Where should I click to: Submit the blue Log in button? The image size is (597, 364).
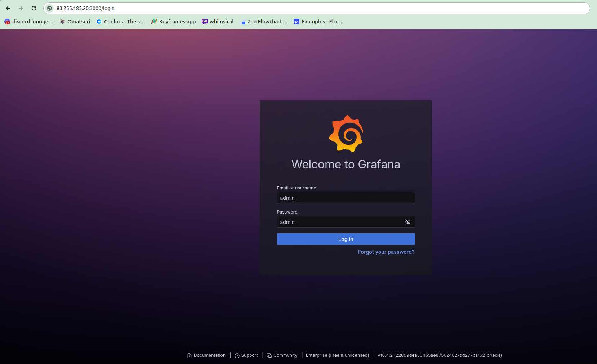pyautogui.click(x=346, y=239)
